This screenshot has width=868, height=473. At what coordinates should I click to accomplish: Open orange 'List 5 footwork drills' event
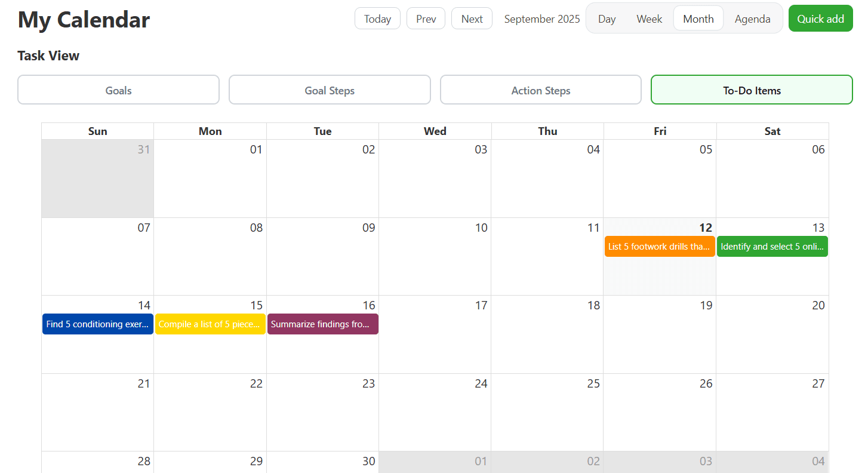click(x=659, y=247)
